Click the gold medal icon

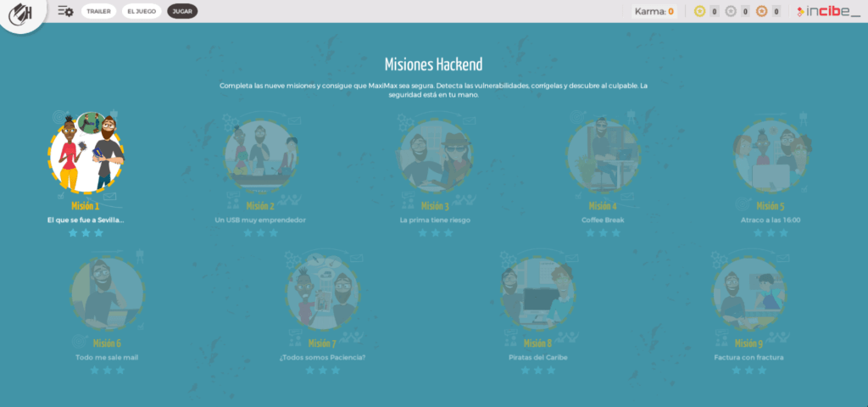(x=699, y=11)
